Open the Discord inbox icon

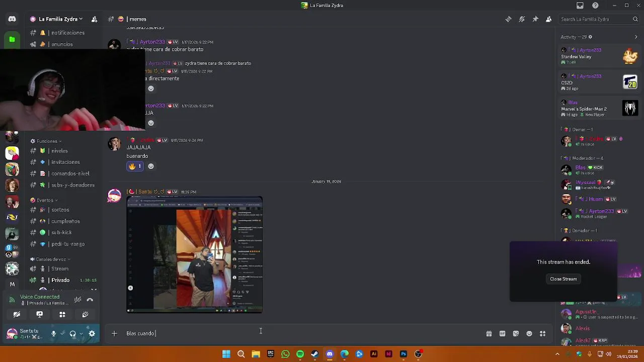pyautogui.click(x=580, y=6)
